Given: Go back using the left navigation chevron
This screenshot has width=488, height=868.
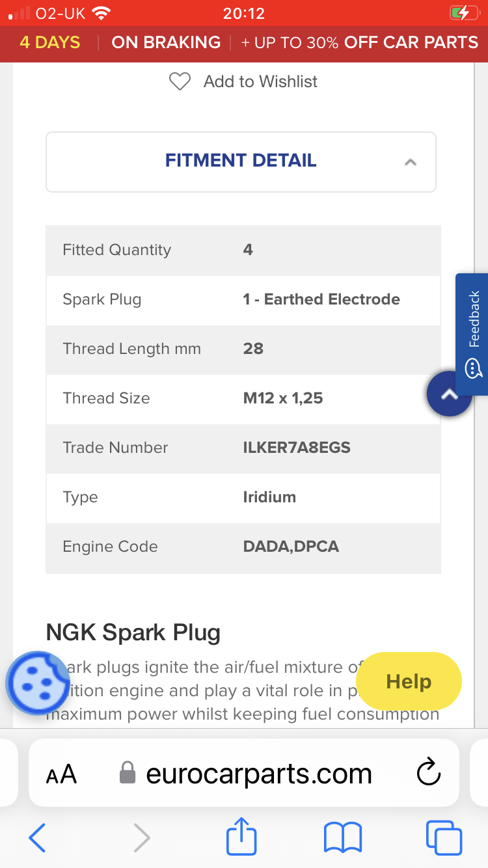Looking at the screenshot, I should [x=37, y=837].
